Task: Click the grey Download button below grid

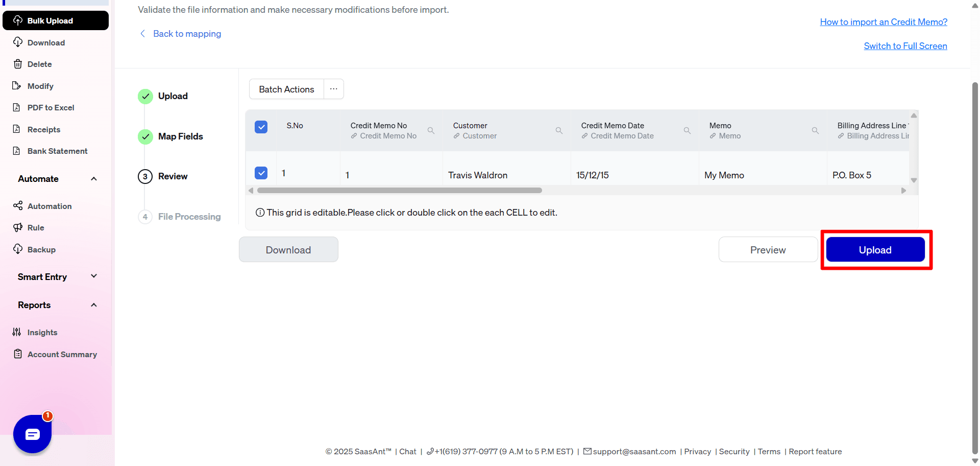Action: pyautogui.click(x=288, y=250)
